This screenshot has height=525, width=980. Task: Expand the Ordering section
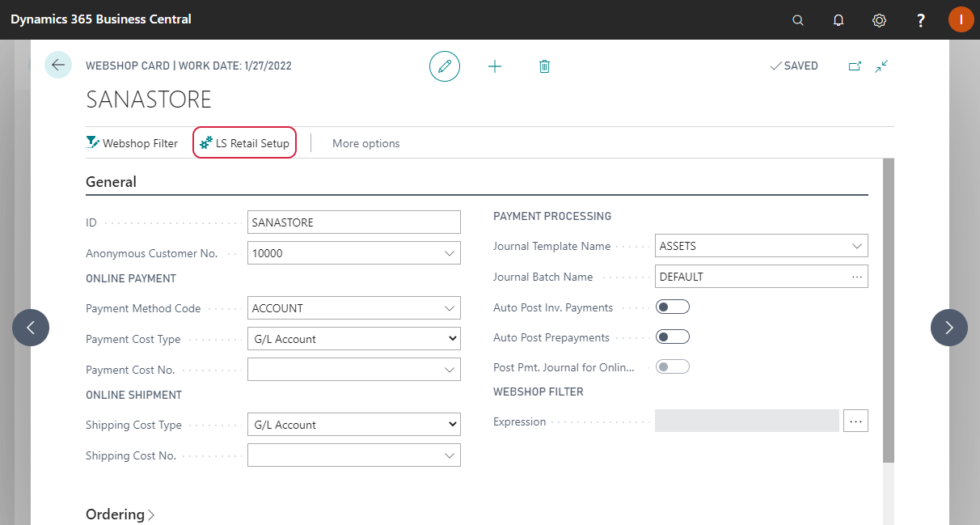tap(120, 514)
